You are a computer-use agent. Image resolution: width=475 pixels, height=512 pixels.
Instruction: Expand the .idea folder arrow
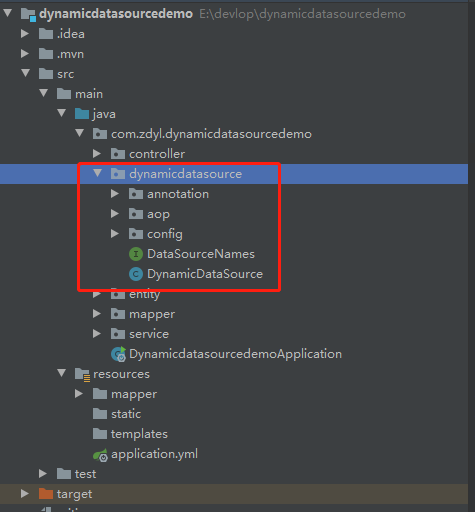click(25, 34)
